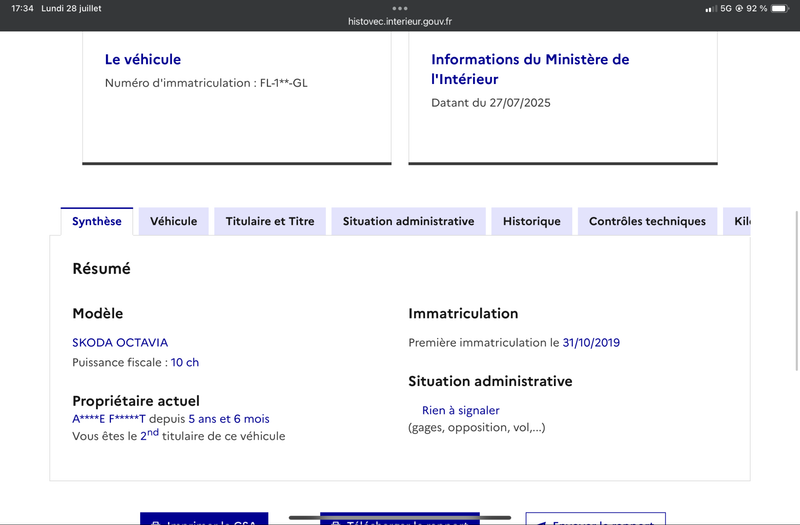Click the 2nd titulaire de ce véhicule line

pyautogui.click(x=179, y=436)
